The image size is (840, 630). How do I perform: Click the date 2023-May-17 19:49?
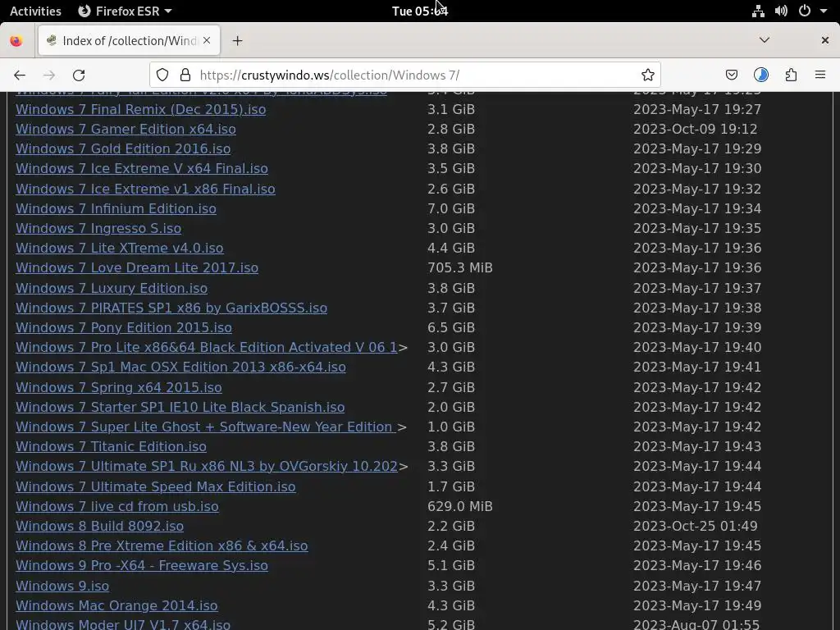697,606
